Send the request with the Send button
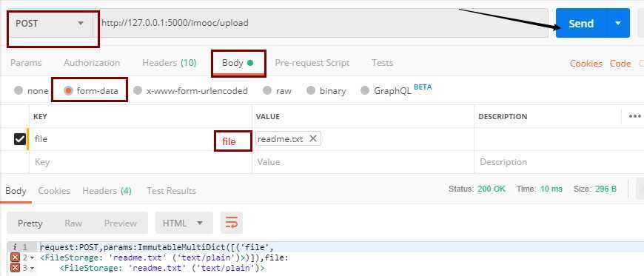This screenshot has width=644, height=276. 581,24
